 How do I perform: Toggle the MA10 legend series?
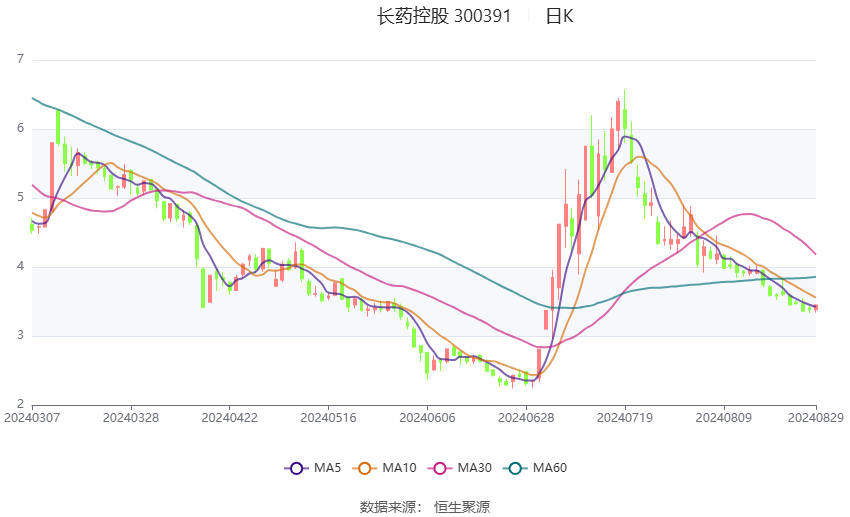(x=384, y=468)
